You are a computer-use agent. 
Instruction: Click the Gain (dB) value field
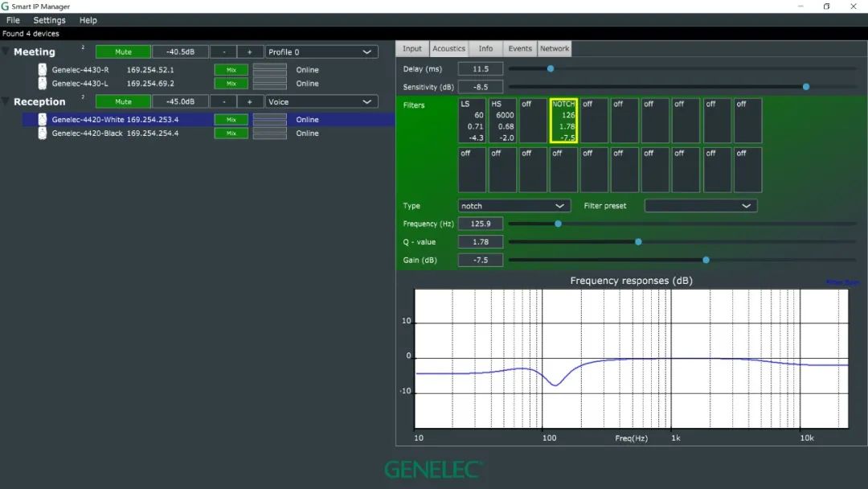[481, 260]
